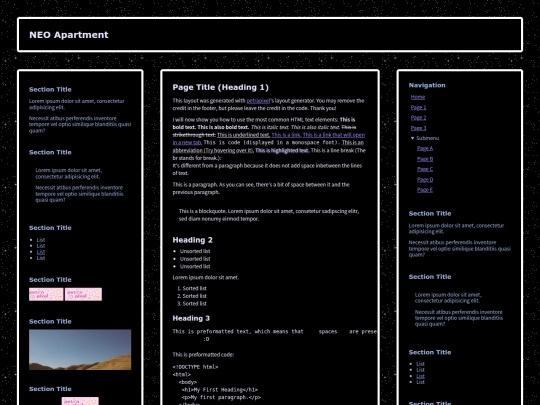Click the 'Heading 2' heading

193,240
